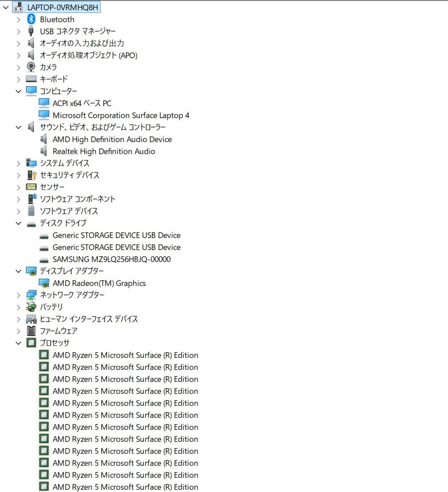Click the webcam icon beside カメラ

tap(31, 67)
